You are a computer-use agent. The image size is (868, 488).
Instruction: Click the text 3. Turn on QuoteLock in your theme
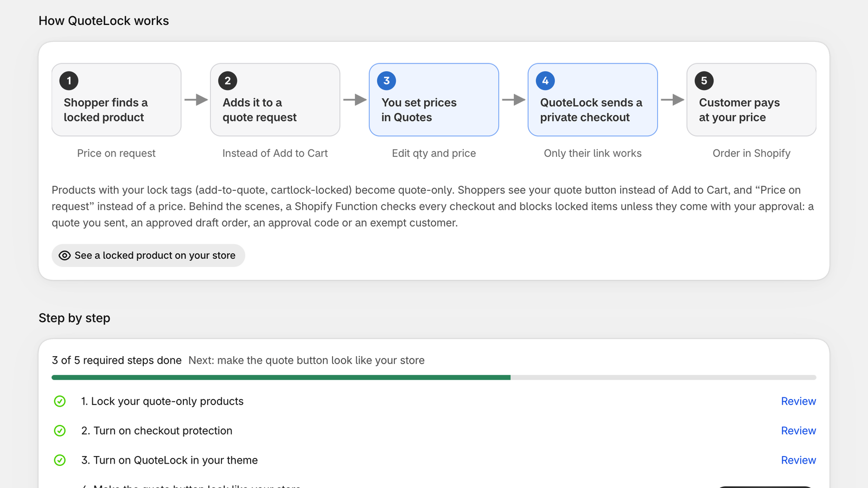tap(169, 460)
